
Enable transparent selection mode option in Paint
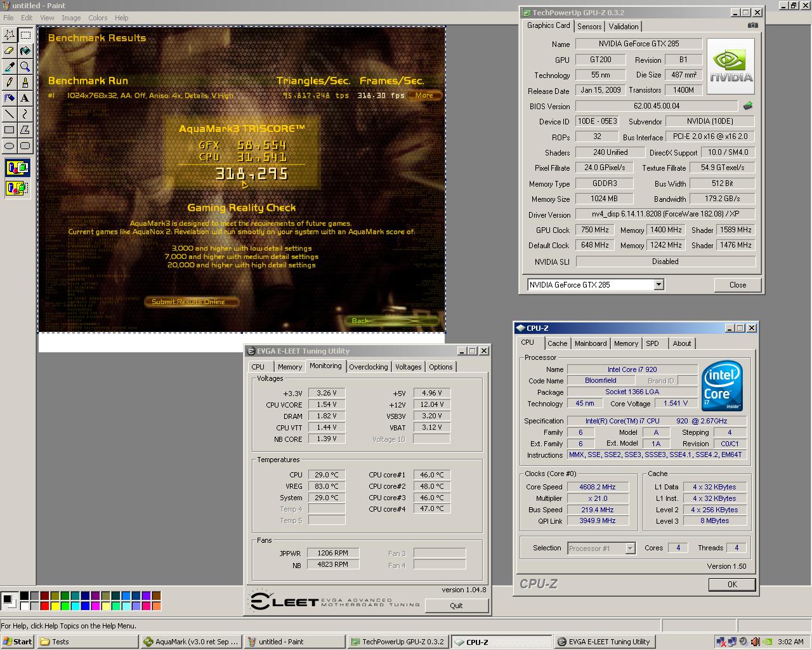17,188
